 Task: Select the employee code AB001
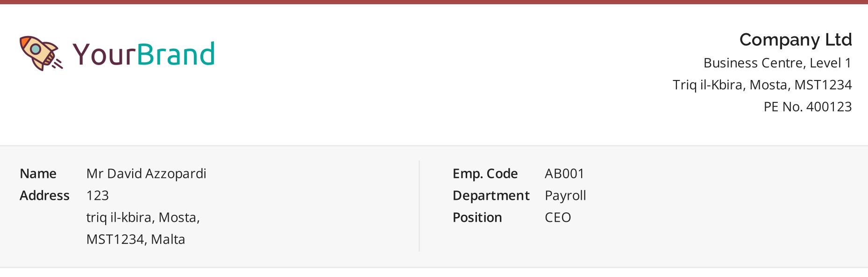click(564, 174)
